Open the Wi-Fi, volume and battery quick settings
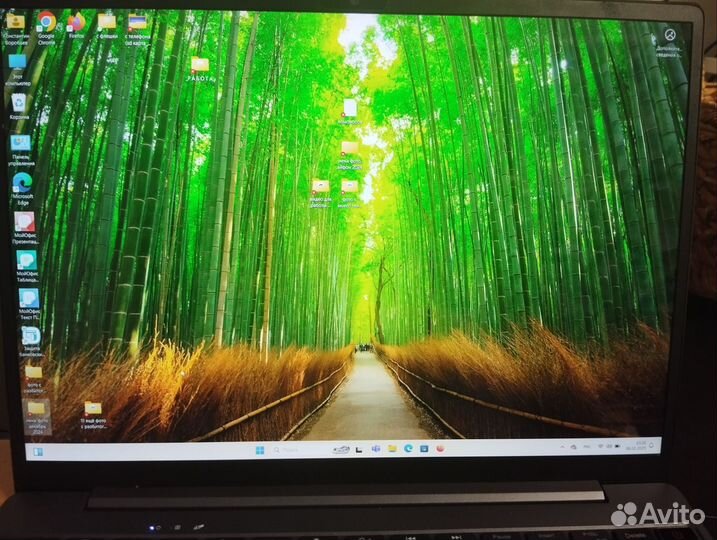 609,446
